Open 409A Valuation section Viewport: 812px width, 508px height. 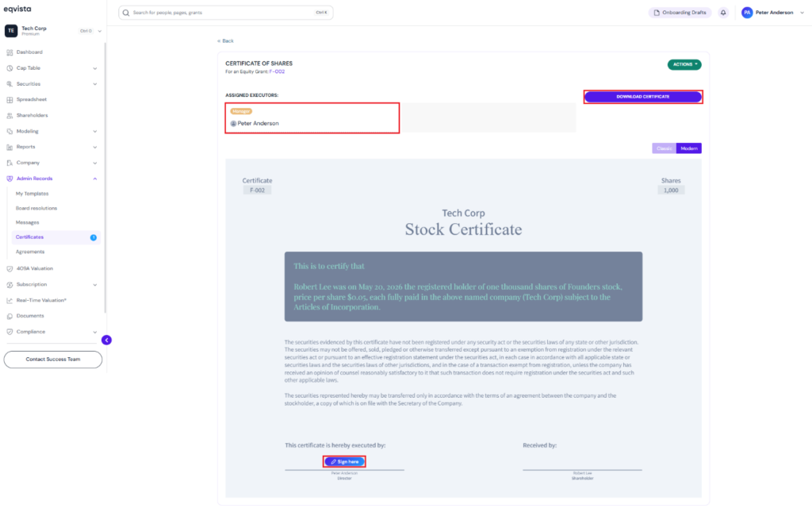pos(35,268)
